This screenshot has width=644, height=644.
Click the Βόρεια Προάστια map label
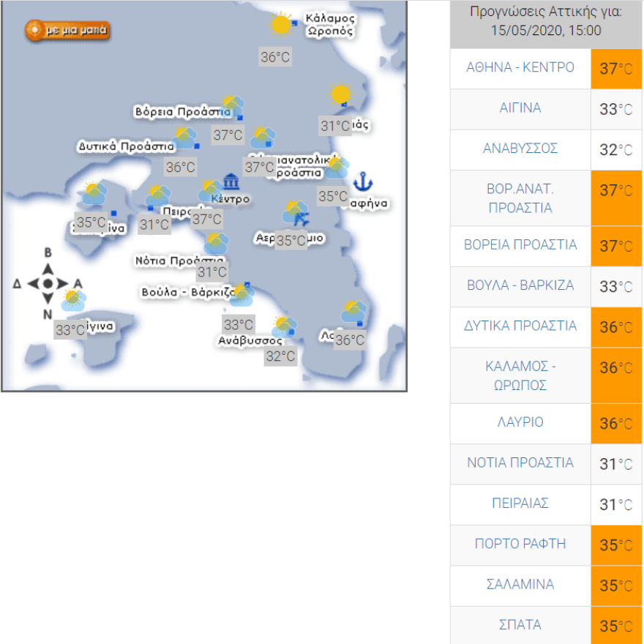[x=181, y=112]
